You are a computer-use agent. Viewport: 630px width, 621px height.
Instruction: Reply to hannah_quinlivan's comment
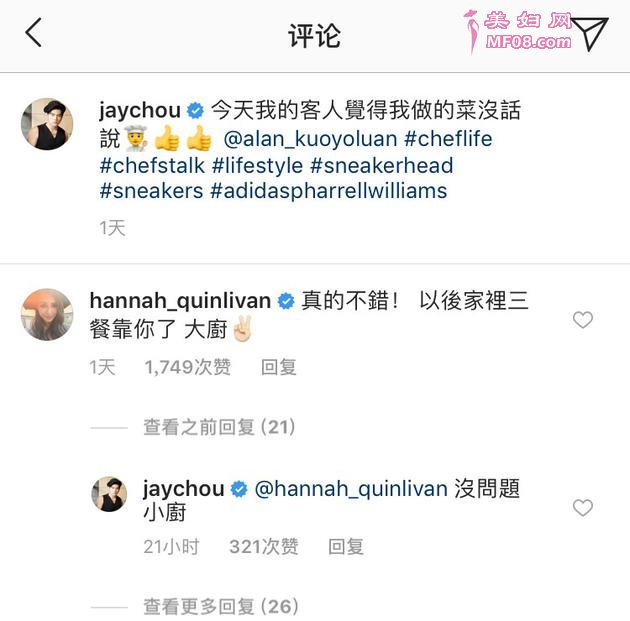[x=279, y=367]
